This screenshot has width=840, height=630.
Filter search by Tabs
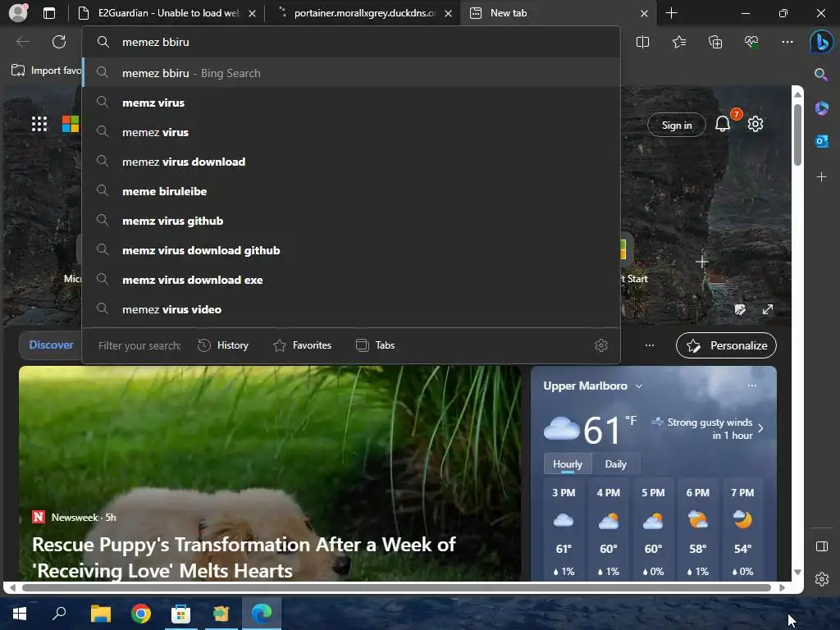(x=375, y=345)
